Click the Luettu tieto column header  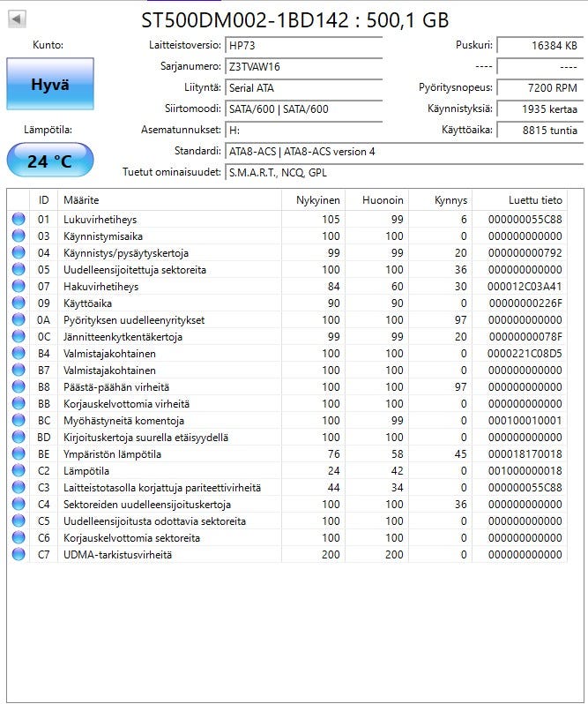(x=520, y=199)
